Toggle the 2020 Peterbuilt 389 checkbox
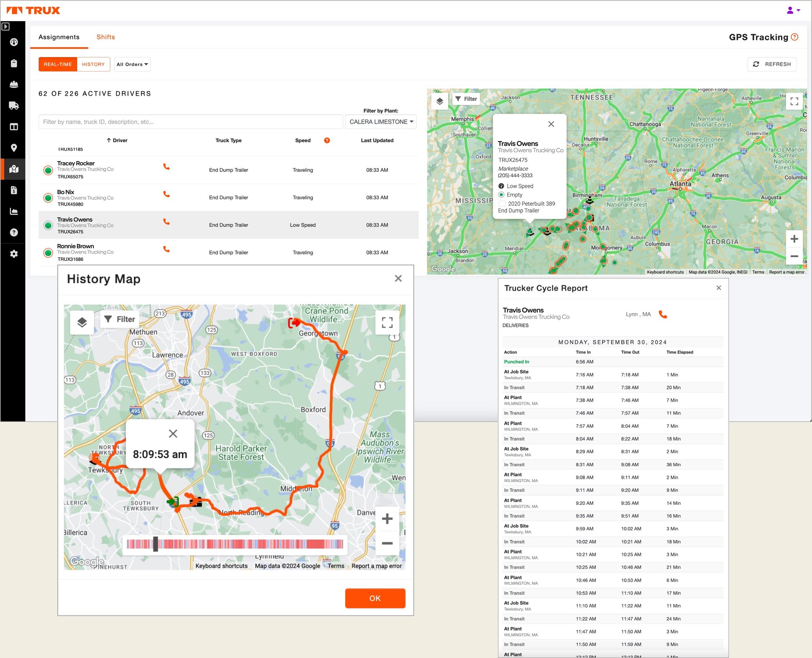 (502, 204)
